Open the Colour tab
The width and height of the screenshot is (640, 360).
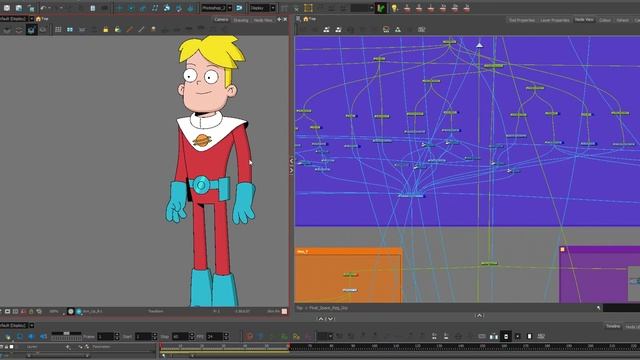click(x=605, y=20)
